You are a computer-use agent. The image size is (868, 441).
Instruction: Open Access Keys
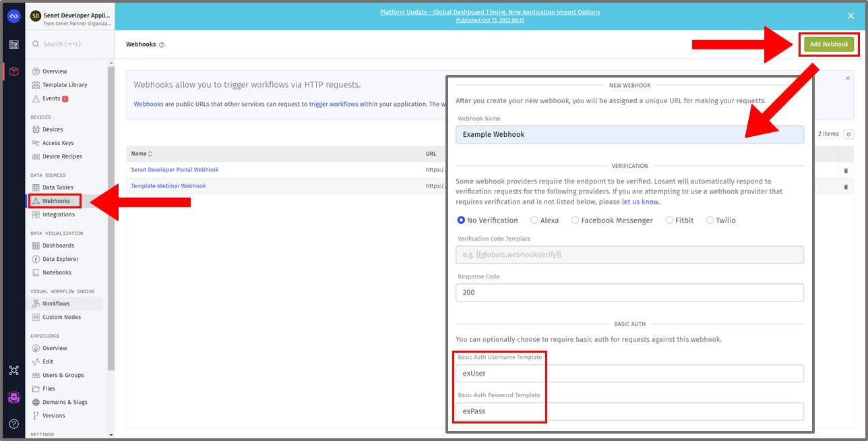click(58, 143)
